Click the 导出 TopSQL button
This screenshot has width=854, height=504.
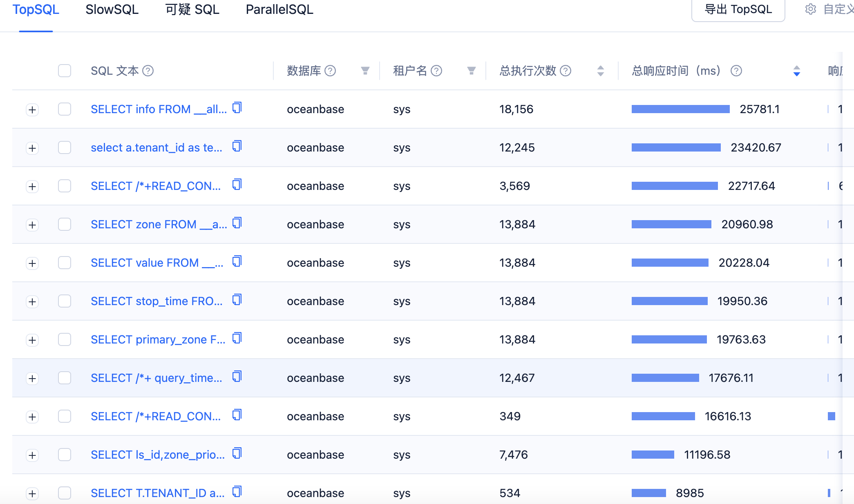[738, 10]
